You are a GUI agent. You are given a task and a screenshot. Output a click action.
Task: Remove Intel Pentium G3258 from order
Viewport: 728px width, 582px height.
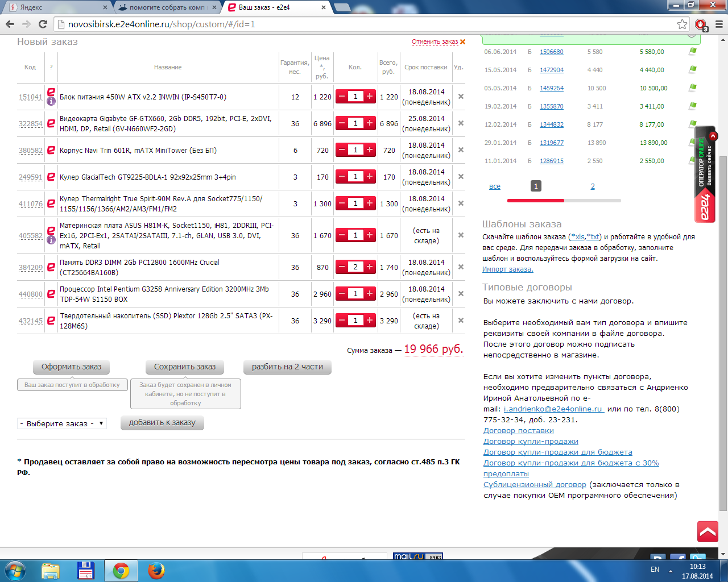coord(461,294)
